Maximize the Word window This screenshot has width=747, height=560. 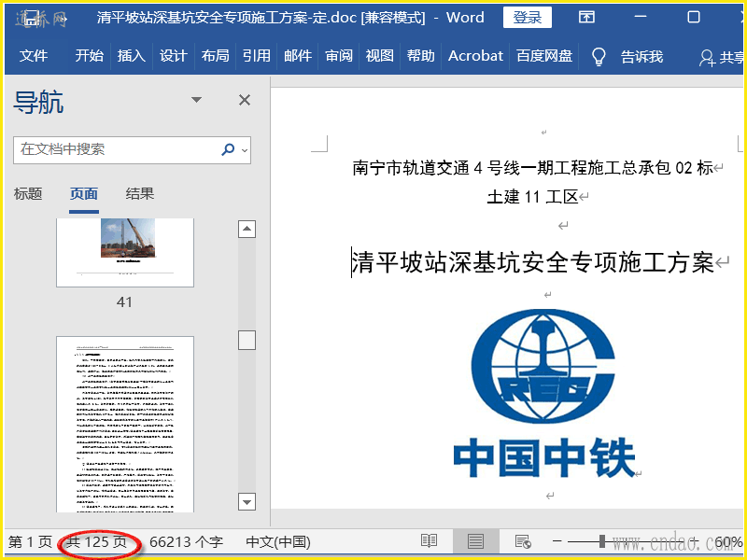pyautogui.click(x=694, y=17)
